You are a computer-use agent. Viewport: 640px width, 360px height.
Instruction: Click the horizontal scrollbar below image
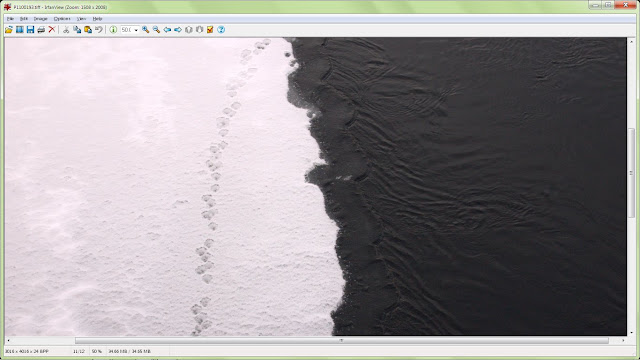coord(342,340)
